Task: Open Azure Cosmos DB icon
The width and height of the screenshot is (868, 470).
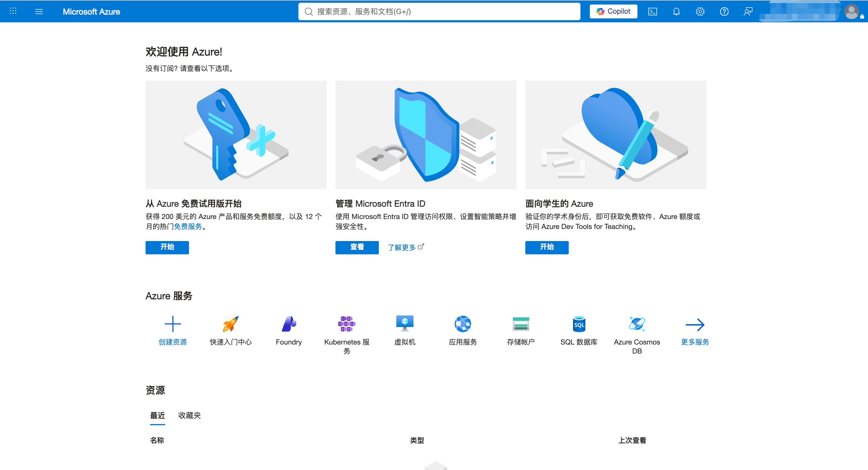Action: point(637,324)
